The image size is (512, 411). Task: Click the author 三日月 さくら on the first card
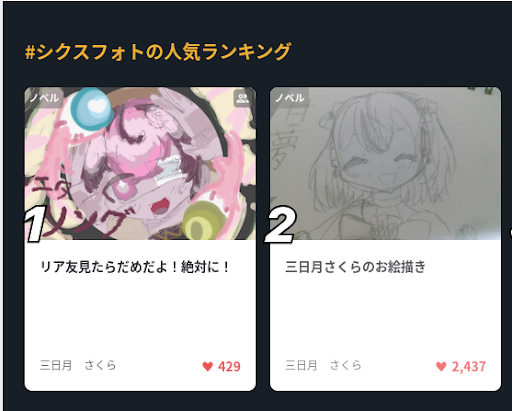coord(78,365)
